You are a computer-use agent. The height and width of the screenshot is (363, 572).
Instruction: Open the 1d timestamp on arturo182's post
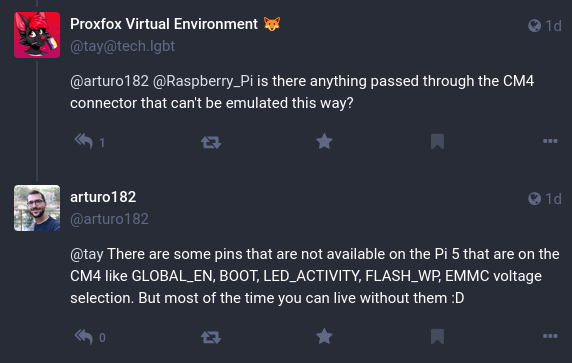pos(553,199)
